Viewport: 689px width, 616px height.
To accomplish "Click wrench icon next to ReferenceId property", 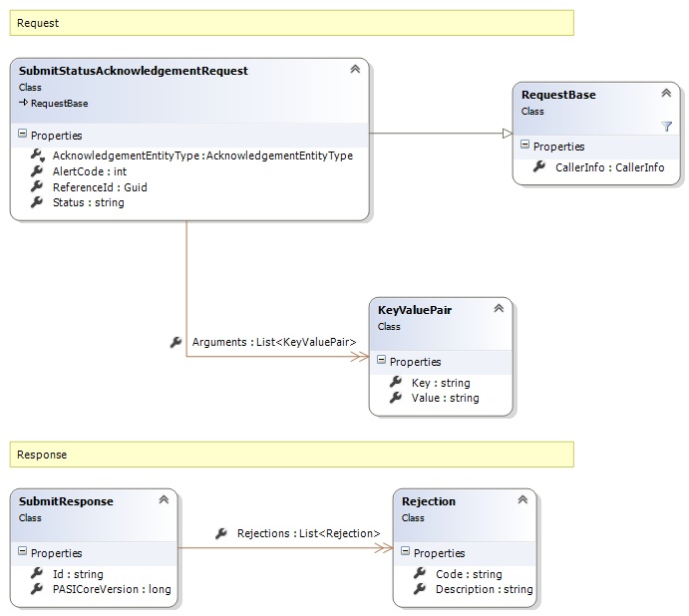I will (37, 186).
